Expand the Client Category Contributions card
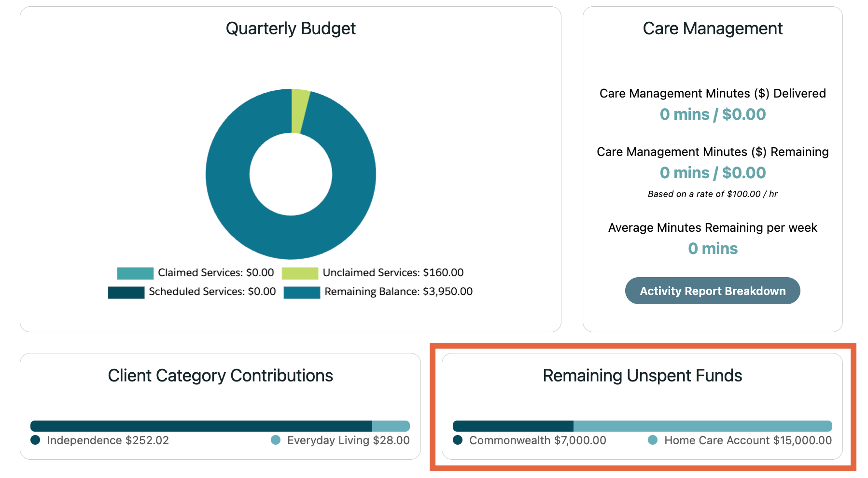 [221, 376]
